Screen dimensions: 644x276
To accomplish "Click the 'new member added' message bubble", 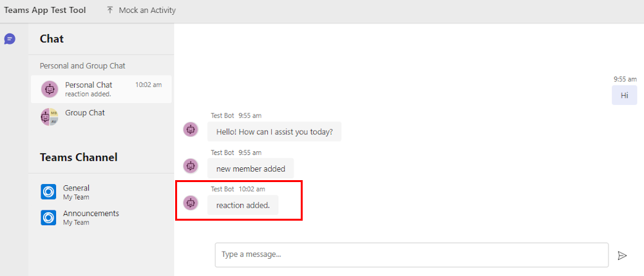I will coord(251,169).
